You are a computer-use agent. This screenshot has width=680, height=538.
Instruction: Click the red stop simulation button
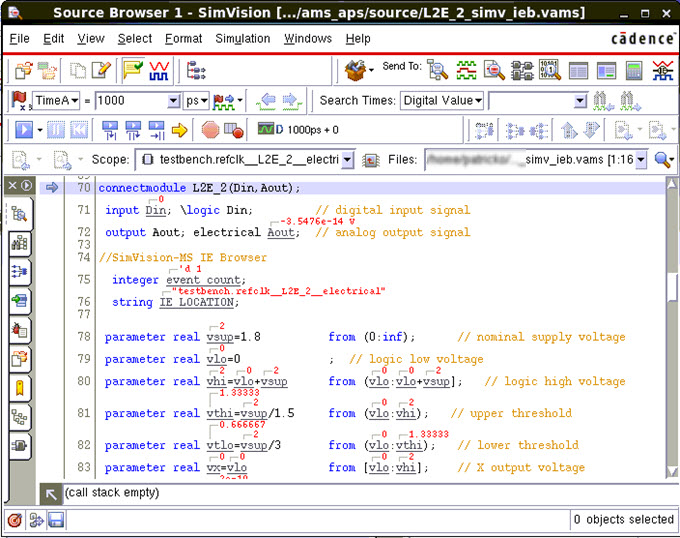[x=210, y=130]
